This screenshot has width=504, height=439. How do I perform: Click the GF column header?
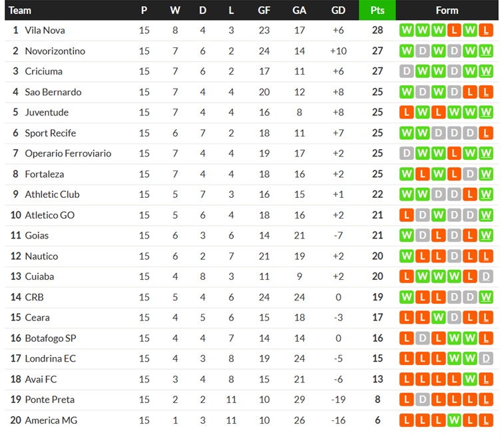pyautogui.click(x=264, y=10)
